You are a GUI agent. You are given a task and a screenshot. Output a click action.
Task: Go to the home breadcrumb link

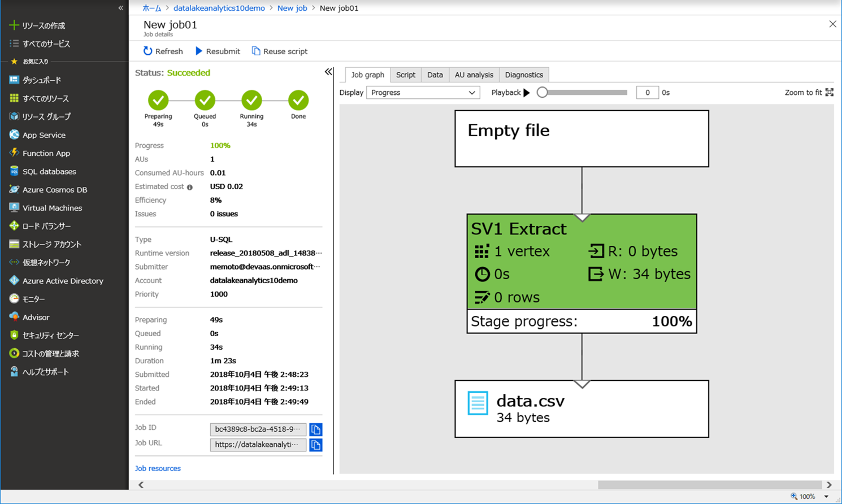[151, 8]
